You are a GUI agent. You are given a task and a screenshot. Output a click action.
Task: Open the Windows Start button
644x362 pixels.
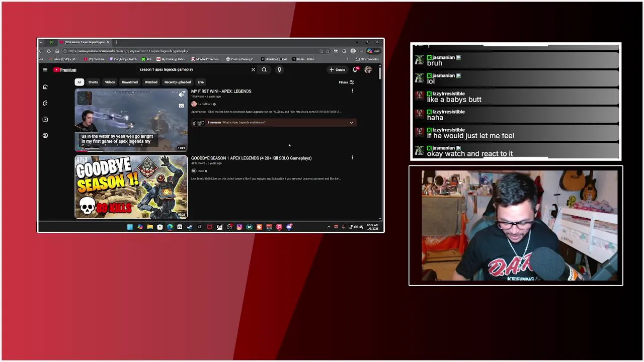click(130, 227)
